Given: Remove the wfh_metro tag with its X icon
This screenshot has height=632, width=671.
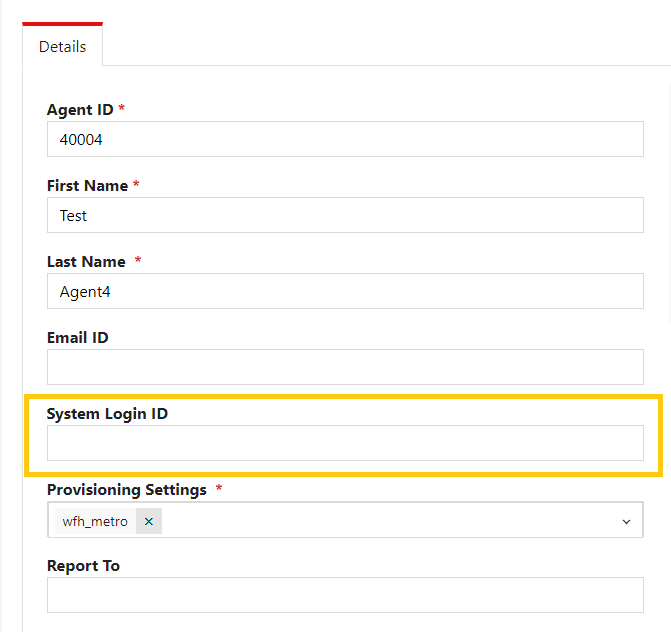Looking at the screenshot, I should pyautogui.click(x=148, y=521).
